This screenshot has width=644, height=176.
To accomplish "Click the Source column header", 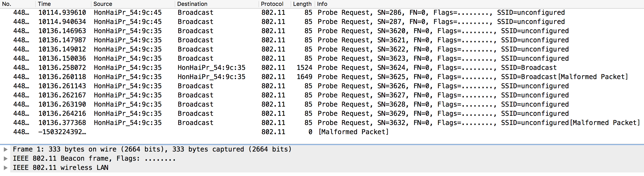I will pyautogui.click(x=133, y=4).
